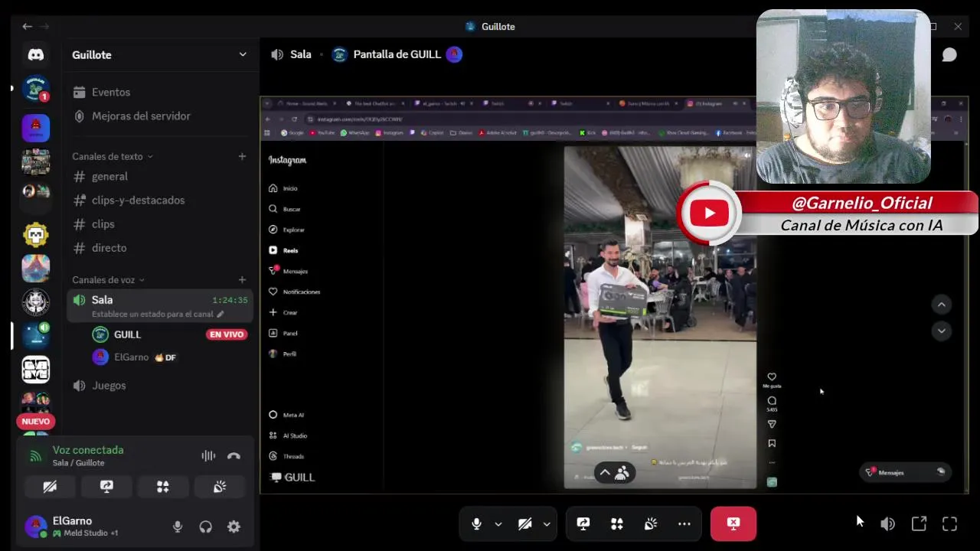Screen dimensions: 980x551
Task: Click the previous reel up arrow
Action: [942, 305]
